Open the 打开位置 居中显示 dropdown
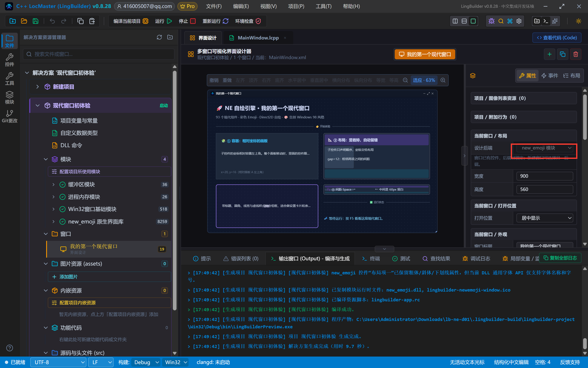 [544, 218]
